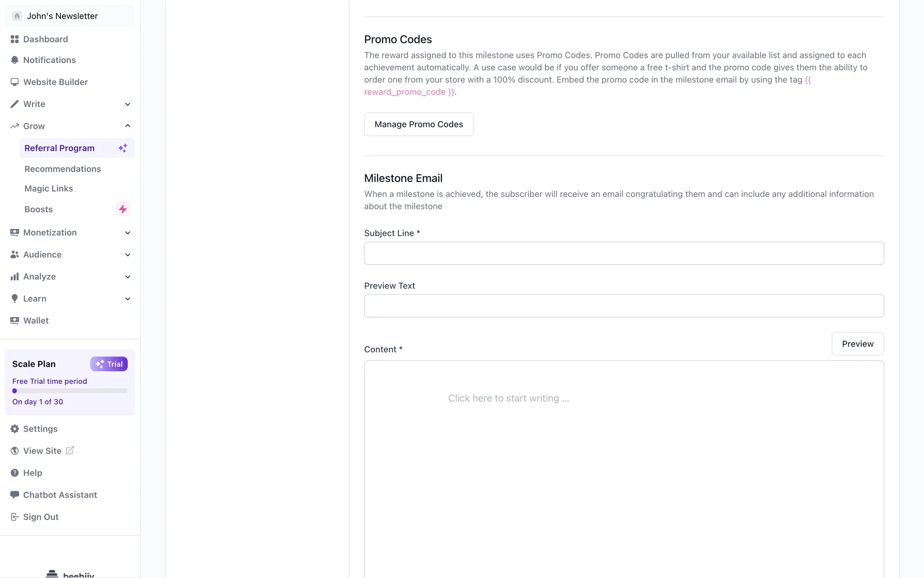Click the Website Builder monitor icon

click(x=14, y=82)
